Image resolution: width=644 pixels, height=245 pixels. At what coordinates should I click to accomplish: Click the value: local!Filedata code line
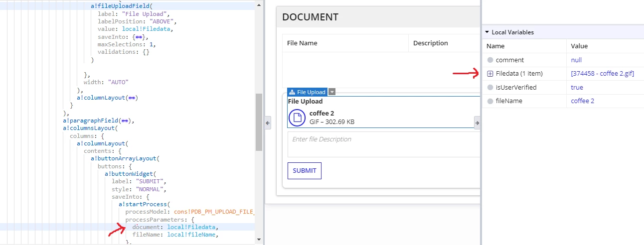tap(136, 29)
